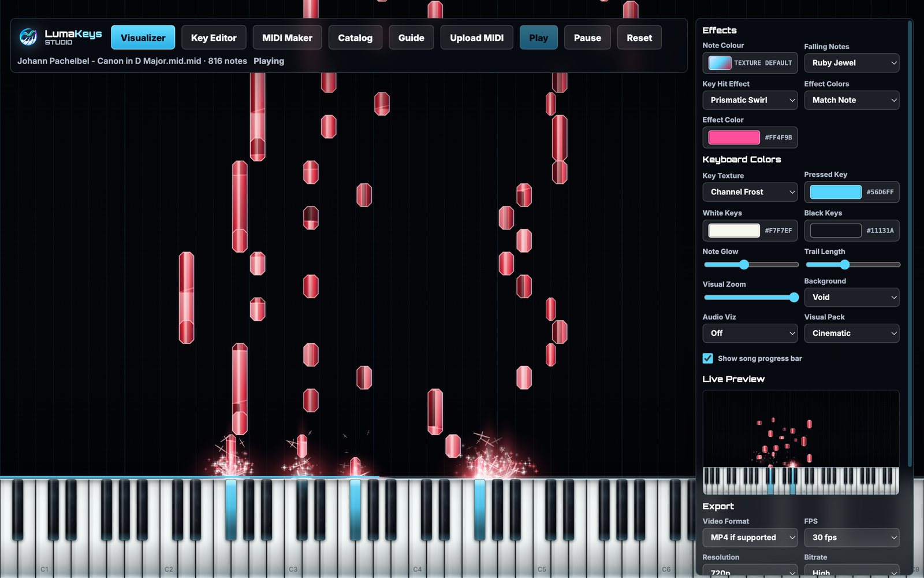
Task: Adjust the Trail Length slider
Action: tap(852, 265)
